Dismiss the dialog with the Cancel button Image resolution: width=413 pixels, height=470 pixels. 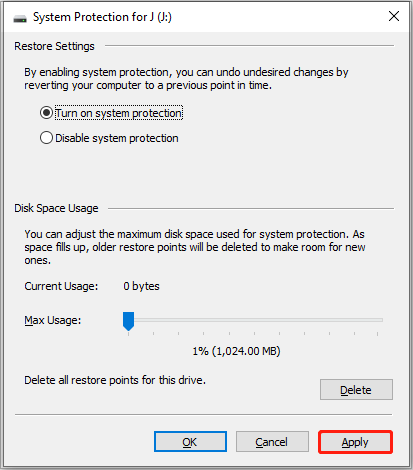pyautogui.click(x=272, y=442)
